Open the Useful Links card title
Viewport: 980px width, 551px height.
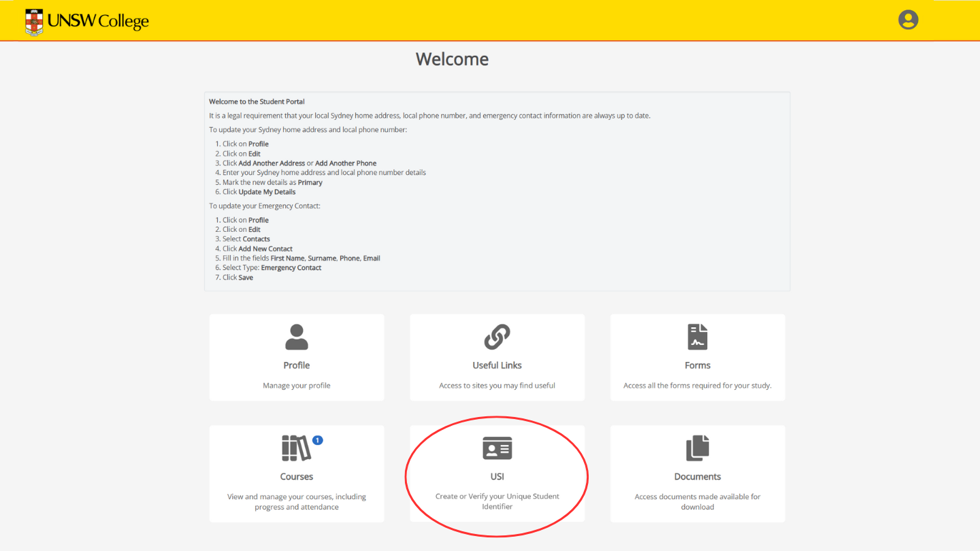point(497,365)
